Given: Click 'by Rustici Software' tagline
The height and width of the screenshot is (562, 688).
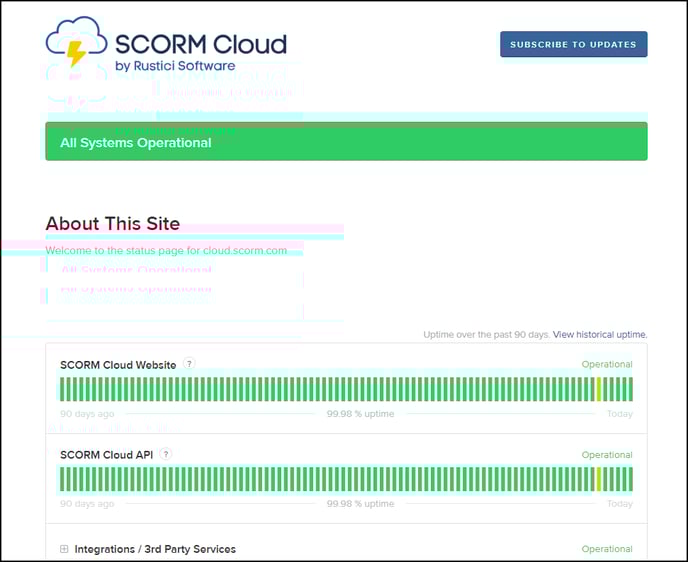Looking at the screenshot, I should tap(175, 66).
